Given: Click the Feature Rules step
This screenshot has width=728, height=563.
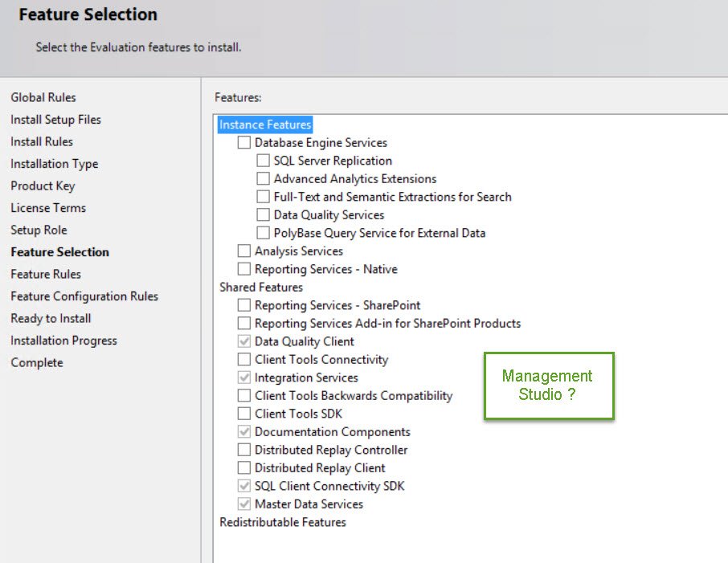Looking at the screenshot, I should point(46,275).
